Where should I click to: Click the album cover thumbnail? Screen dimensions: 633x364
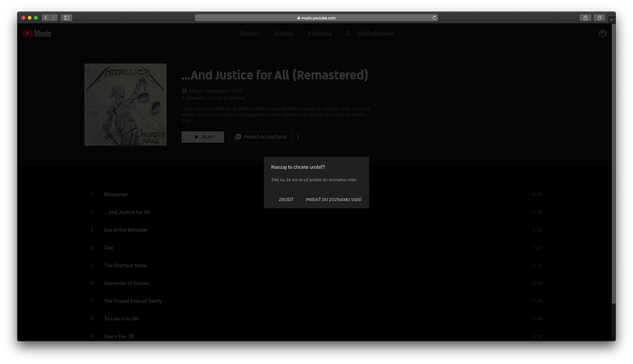(126, 105)
